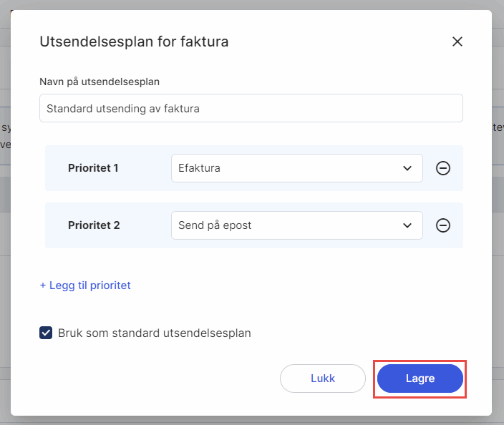
Task: Click the dialog title 'Utsendelsesplan for faktura'
Action: (134, 41)
